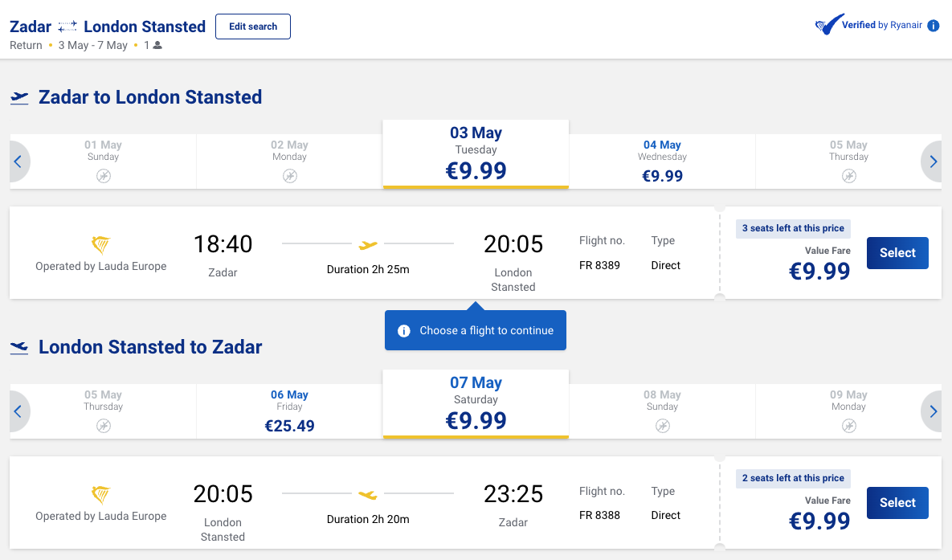Switch outbound date to 04 May Wednesday

pyautogui.click(x=662, y=161)
